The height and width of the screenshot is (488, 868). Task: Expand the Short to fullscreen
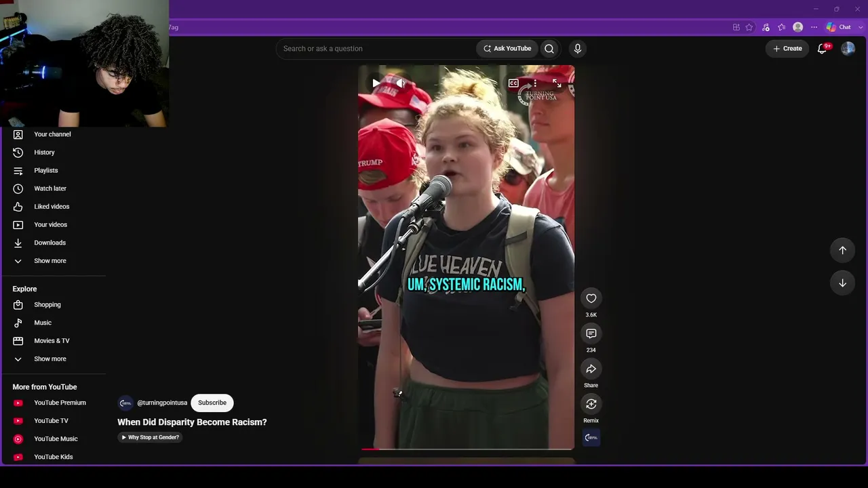point(557,83)
